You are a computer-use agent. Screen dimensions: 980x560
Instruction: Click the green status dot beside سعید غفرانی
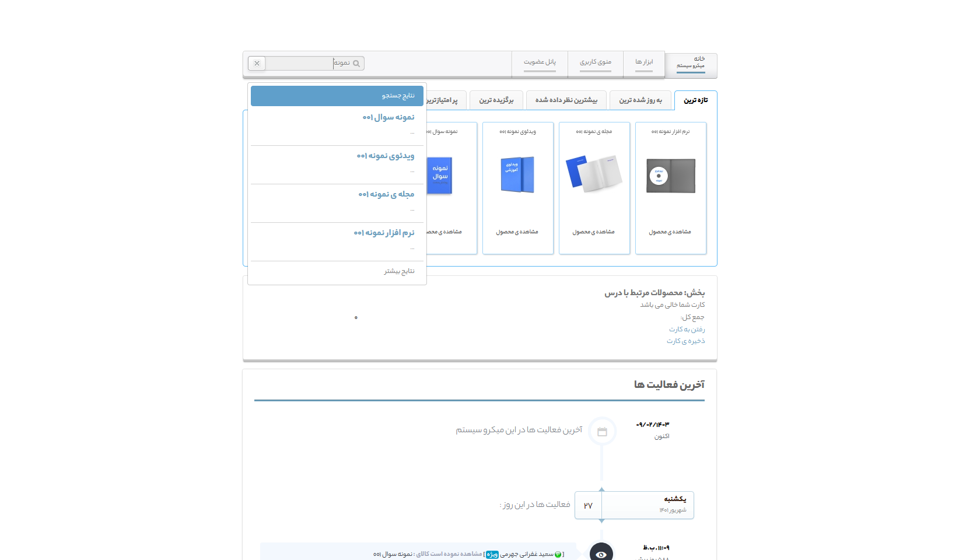coord(558,554)
